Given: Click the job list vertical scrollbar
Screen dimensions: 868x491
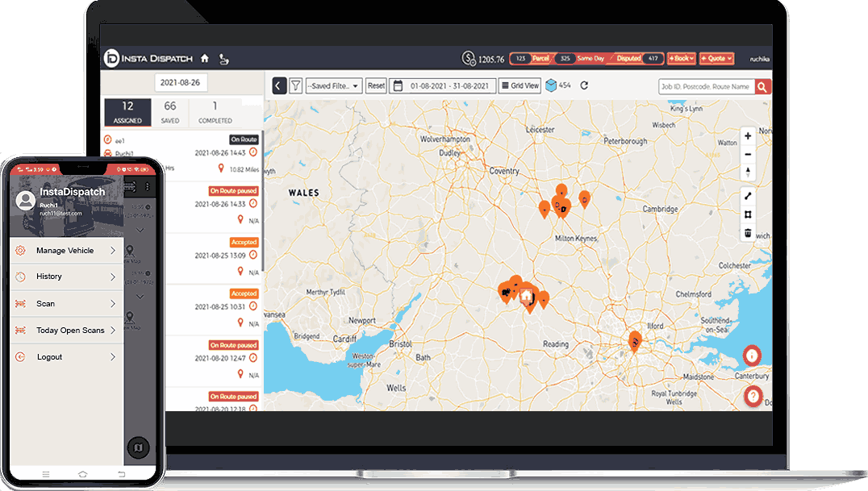Looking at the screenshot, I should click(x=262, y=202).
